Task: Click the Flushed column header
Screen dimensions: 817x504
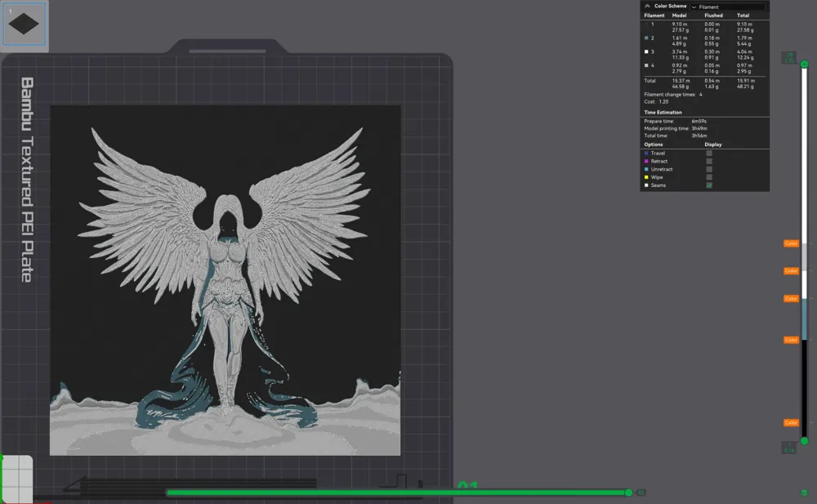Action: click(x=713, y=16)
